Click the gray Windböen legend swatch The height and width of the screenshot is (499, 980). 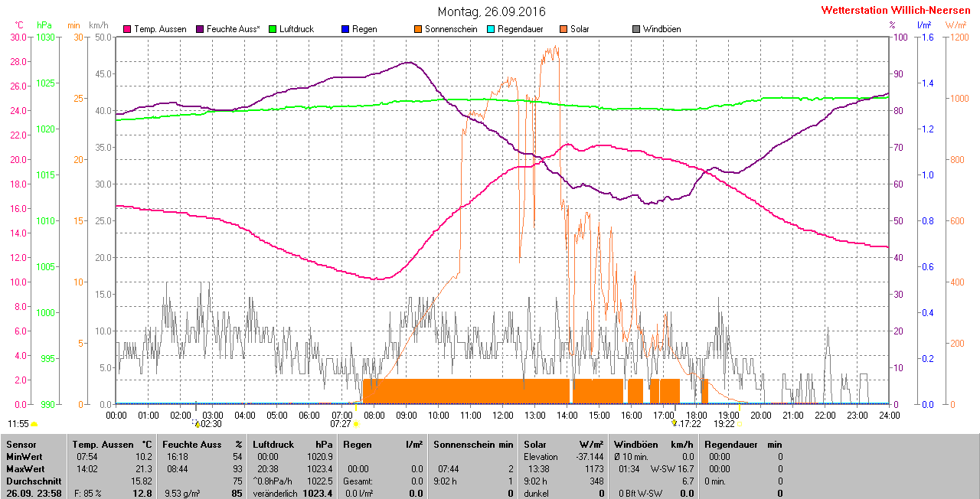pyautogui.click(x=636, y=29)
